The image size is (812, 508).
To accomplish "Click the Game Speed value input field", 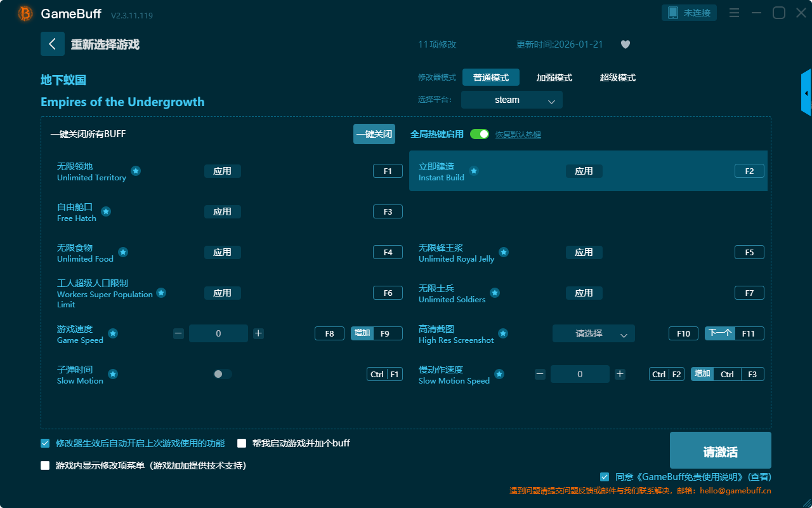I will [x=218, y=333].
